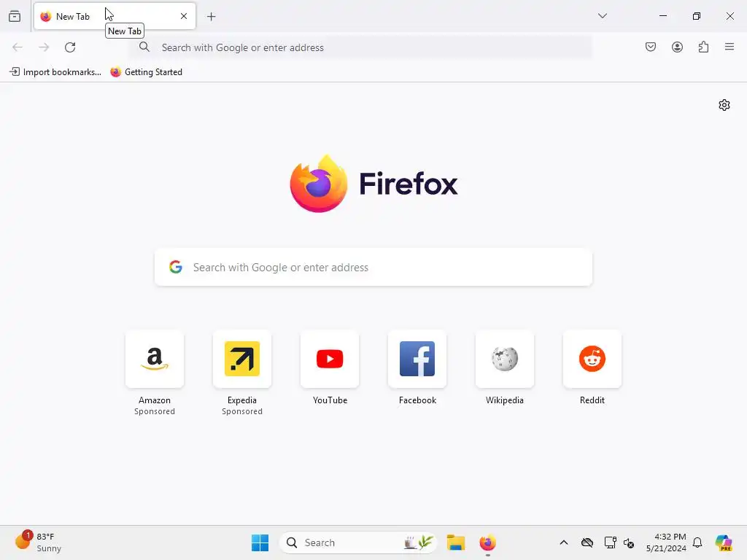Image resolution: width=747 pixels, height=560 pixels.
Task: Expand the list all tabs chevron
Action: (602, 16)
